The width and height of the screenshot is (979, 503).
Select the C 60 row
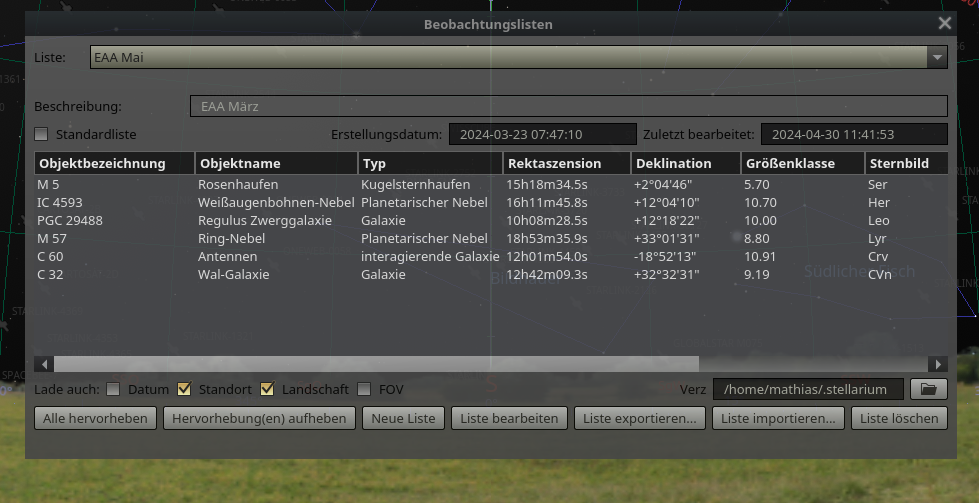(491, 256)
